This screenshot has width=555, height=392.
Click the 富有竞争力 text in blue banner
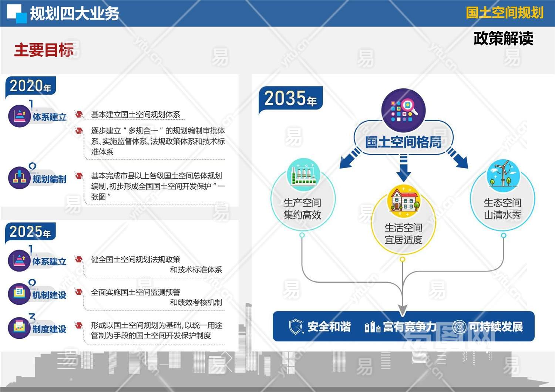coord(410,327)
